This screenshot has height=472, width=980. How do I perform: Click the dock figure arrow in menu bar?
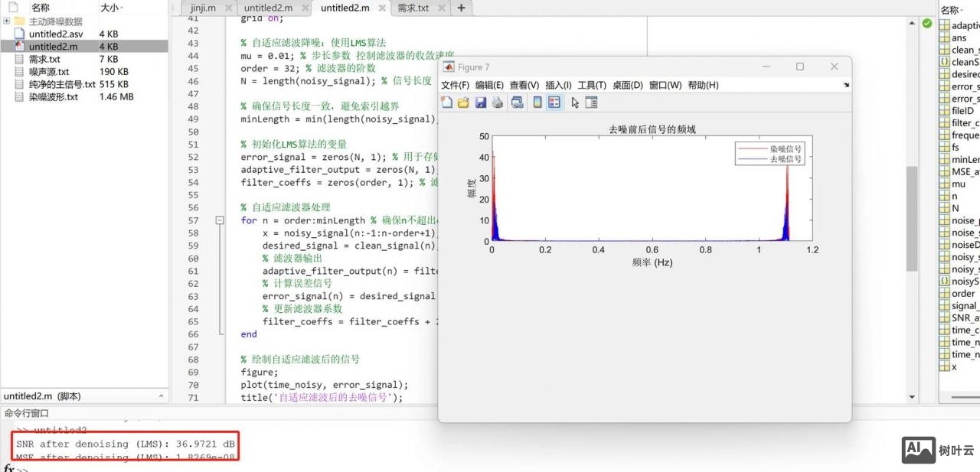click(x=846, y=85)
